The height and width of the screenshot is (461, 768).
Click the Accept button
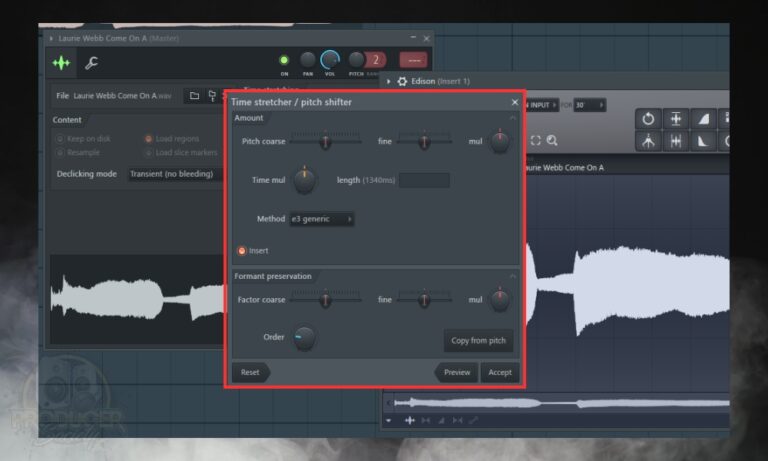coord(500,372)
